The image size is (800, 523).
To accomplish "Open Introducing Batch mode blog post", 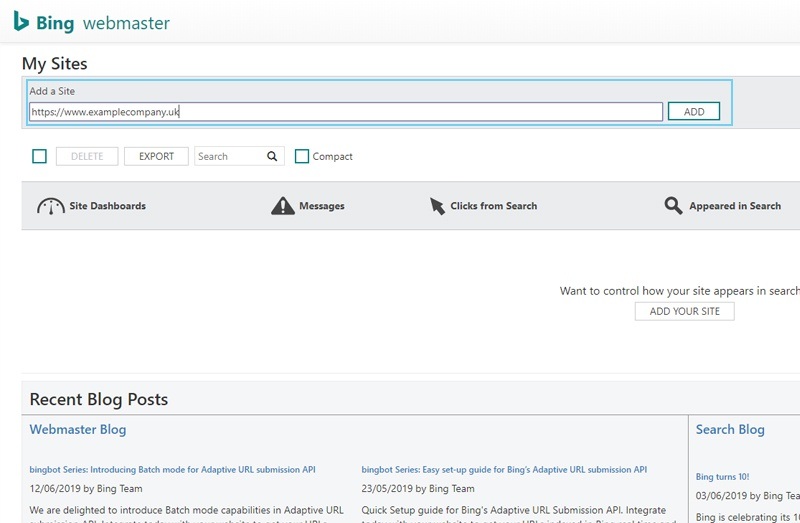I will 172,469.
